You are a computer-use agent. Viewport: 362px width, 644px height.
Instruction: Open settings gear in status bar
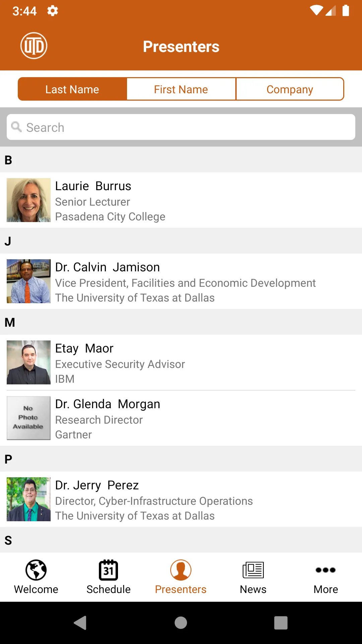(x=53, y=11)
